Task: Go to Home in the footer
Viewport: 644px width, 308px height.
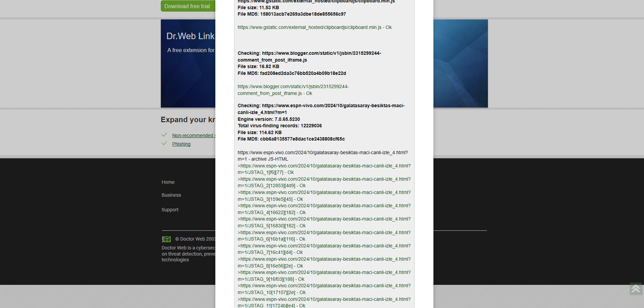Action: (x=168, y=182)
